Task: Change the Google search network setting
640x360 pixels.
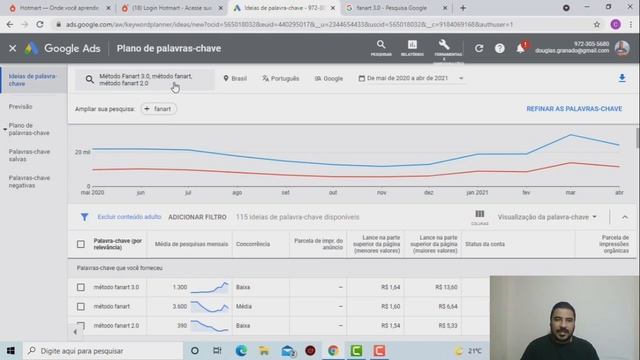Action: [329, 78]
